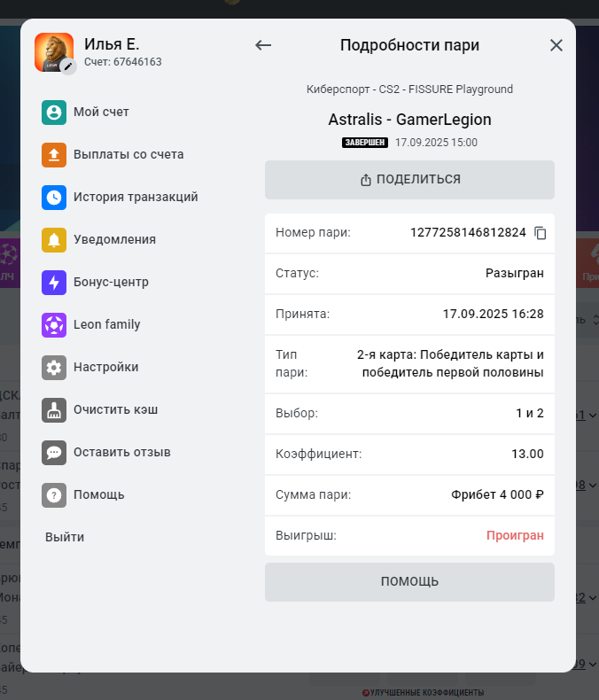Screen dimensions: 599x700
Task: Click the yellow notifications bell icon
Action: point(54,240)
